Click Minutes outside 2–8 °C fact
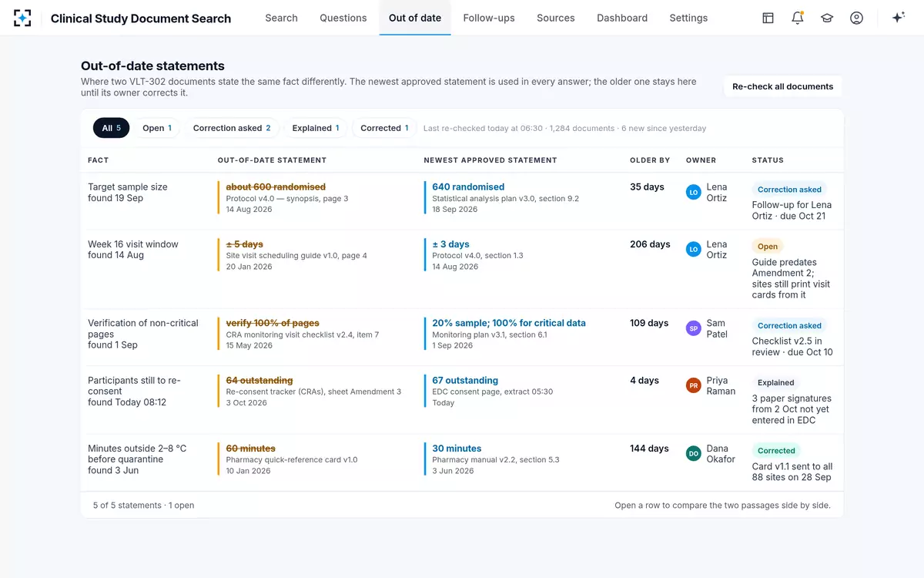924x578 pixels. pos(137,453)
